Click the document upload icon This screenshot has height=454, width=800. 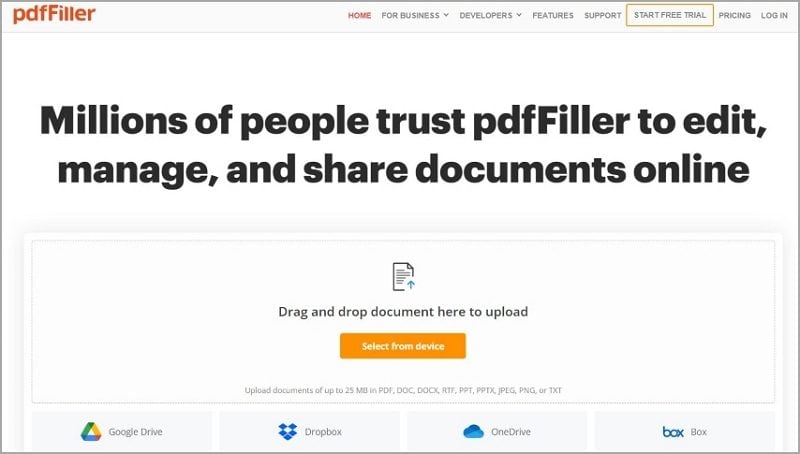[403, 276]
